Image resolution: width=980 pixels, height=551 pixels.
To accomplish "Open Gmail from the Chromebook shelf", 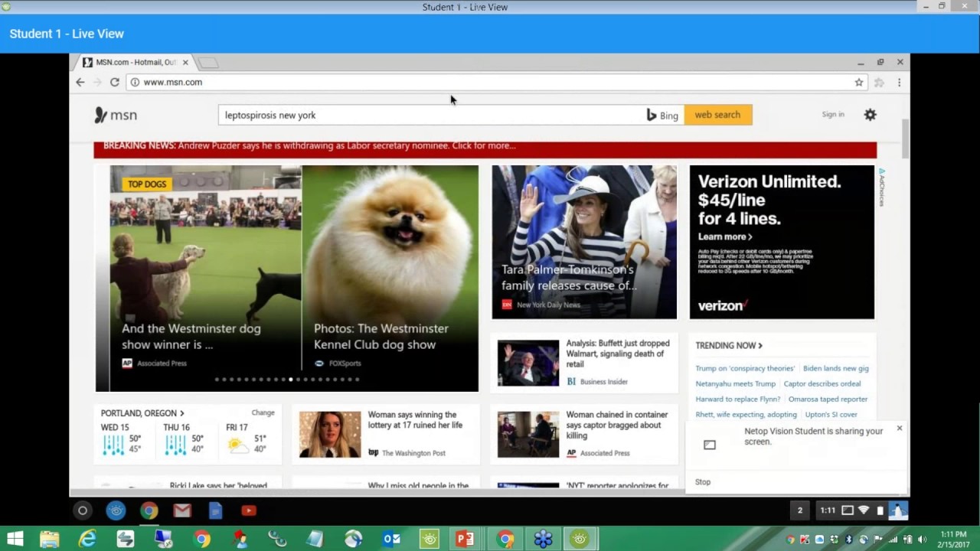I will (182, 510).
